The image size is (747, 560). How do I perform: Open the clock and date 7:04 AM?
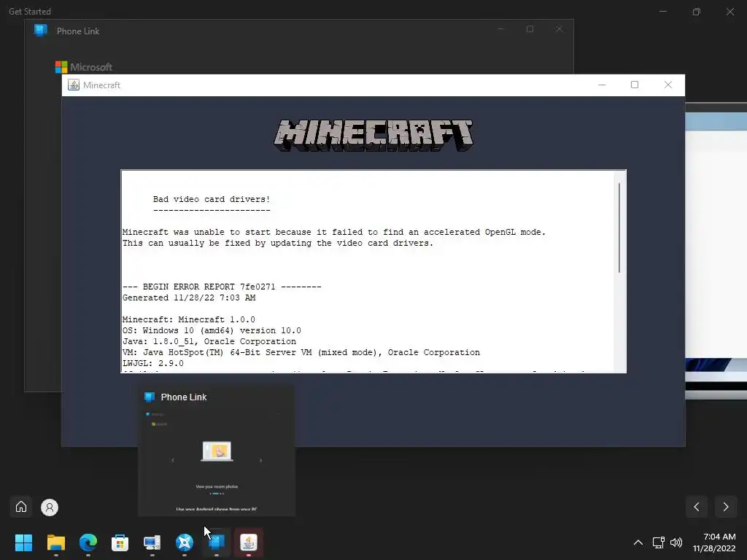pos(714,542)
